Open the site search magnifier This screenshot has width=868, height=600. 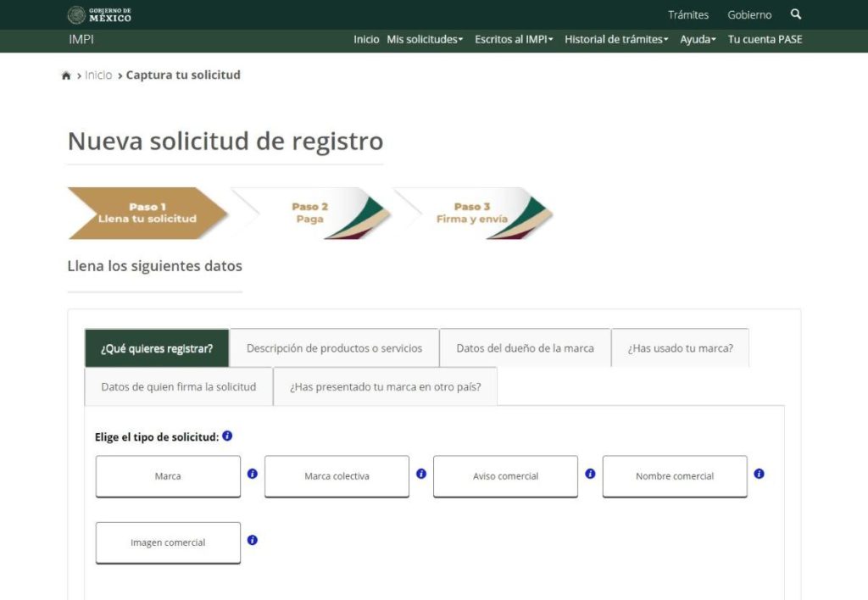click(795, 14)
